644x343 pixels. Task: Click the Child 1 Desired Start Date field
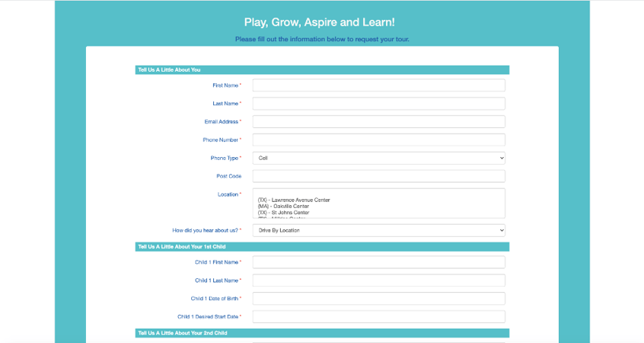tap(378, 316)
